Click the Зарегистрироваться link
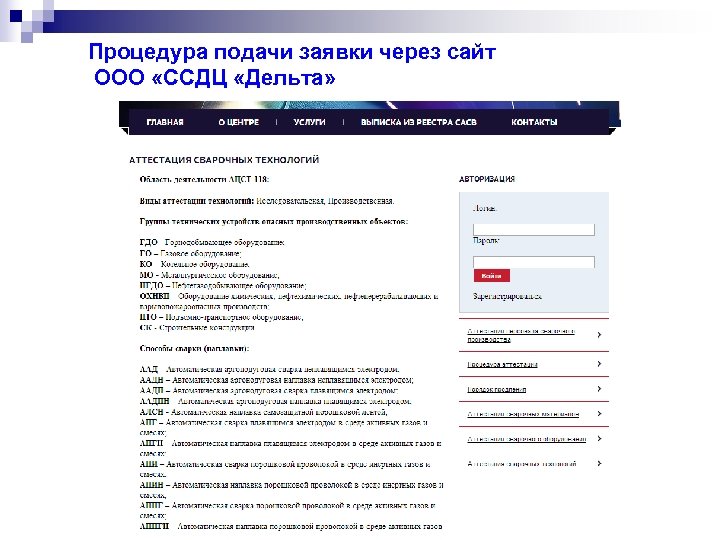720x540 pixels. point(507,296)
